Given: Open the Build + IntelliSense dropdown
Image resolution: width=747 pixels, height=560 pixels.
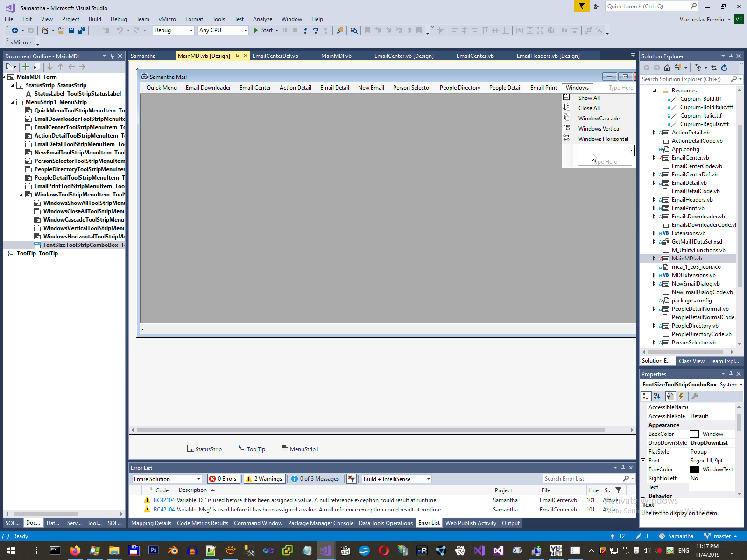Looking at the screenshot, I should click(x=397, y=479).
